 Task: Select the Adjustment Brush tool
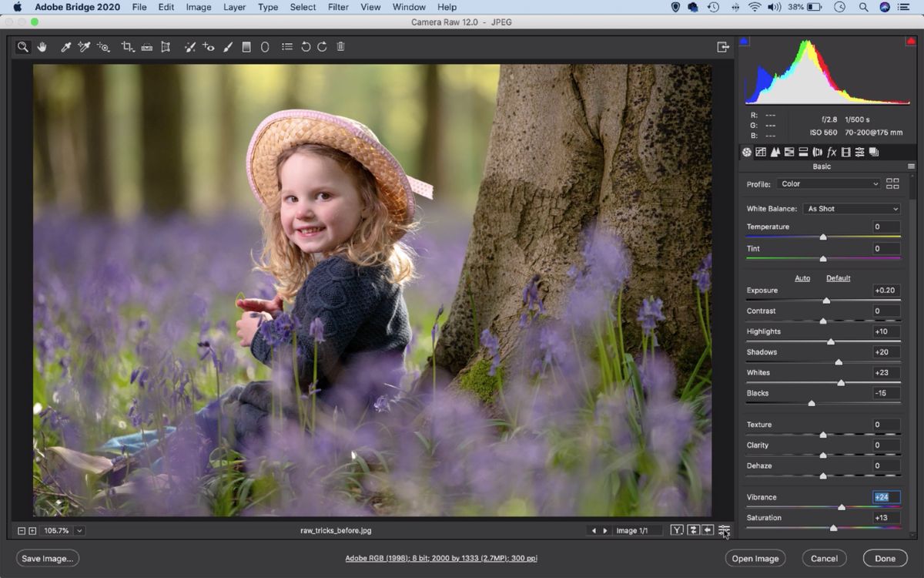click(x=227, y=46)
